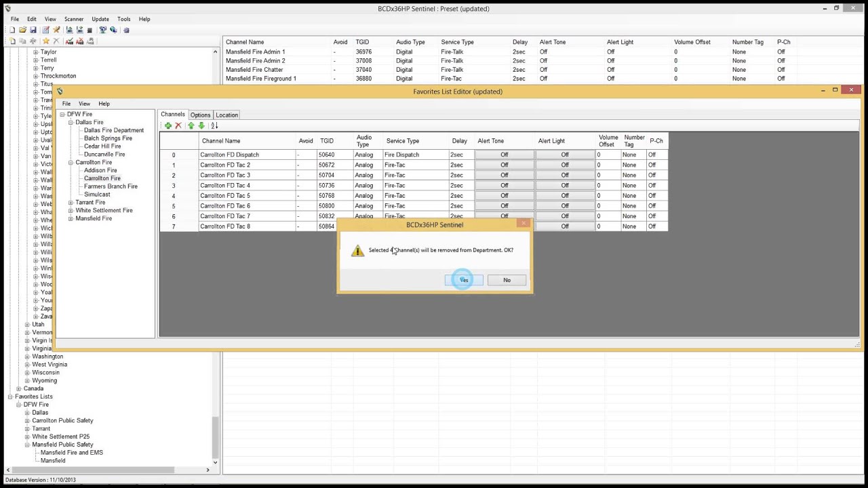The image size is (868, 488).
Task: Select Carrollton FD Tac 5 channel name cell
Action: (247, 195)
